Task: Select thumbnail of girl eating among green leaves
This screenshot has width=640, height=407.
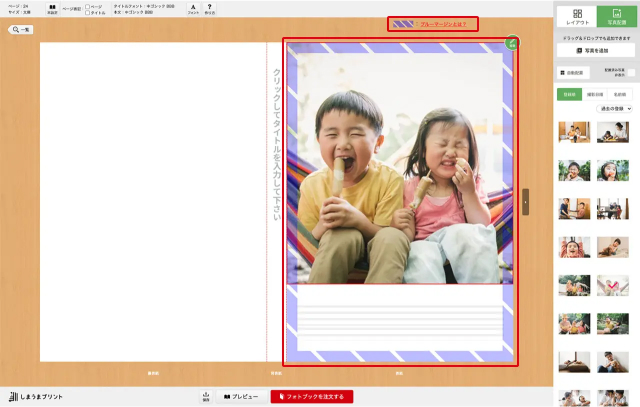Action: [x=613, y=170]
